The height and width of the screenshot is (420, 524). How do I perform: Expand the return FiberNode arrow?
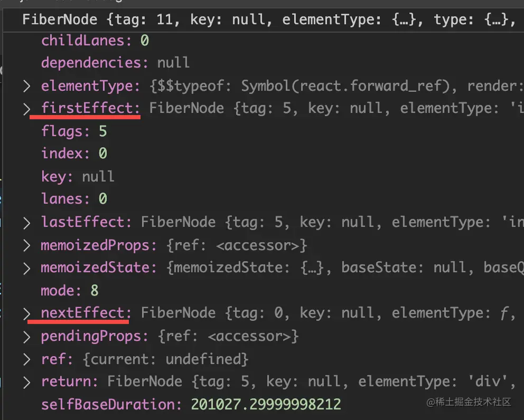[27, 382]
